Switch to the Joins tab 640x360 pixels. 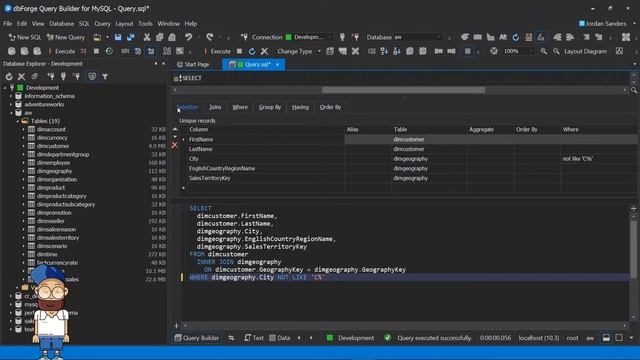pos(215,107)
